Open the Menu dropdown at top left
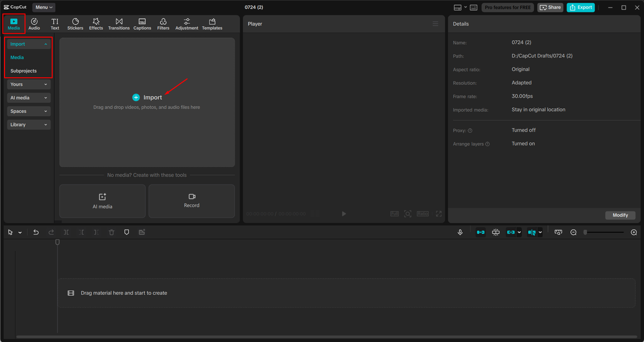The width and height of the screenshot is (644, 342). [43, 7]
